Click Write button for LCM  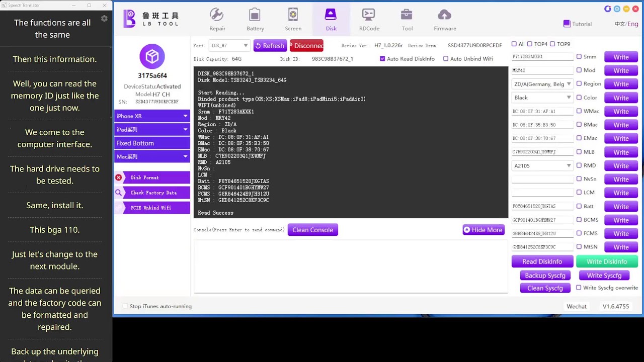(621, 193)
